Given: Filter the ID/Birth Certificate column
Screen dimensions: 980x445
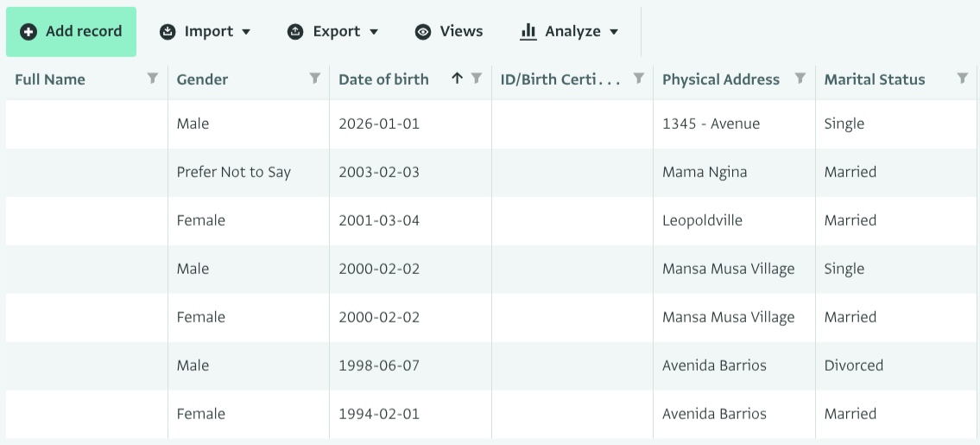Looking at the screenshot, I should pyautogui.click(x=639, y=79).
